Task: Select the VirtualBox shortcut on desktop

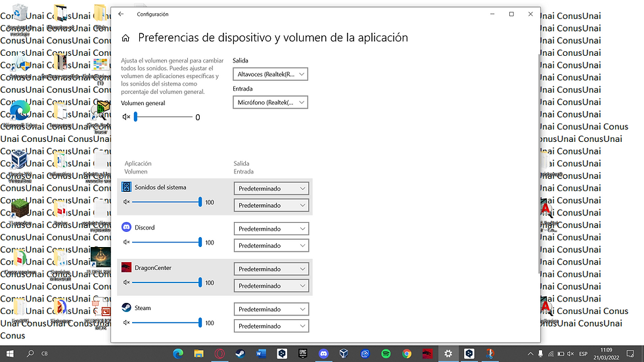Action: click(20, 165)
